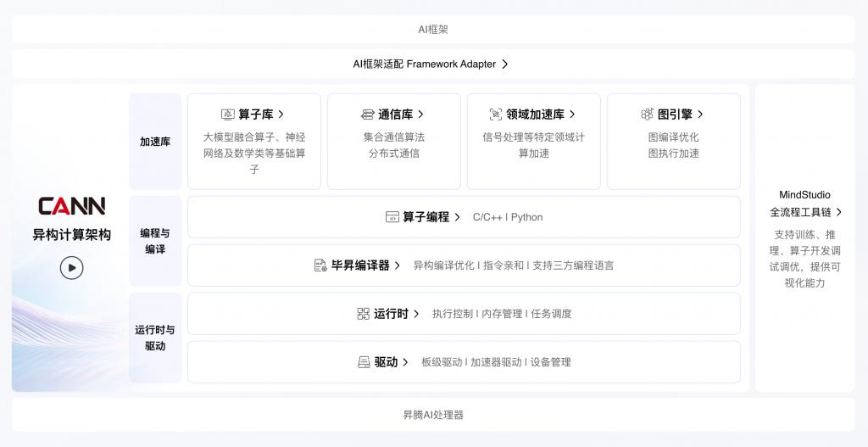Click the 信号处理等特定领域计算加速 text
This screenshot has width=868, height=447.
pyautogui.click(x=534, y=145)
